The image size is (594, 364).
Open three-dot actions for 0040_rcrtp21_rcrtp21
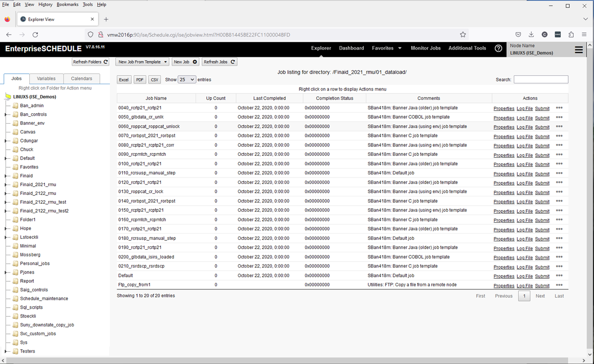pos(559,108)
